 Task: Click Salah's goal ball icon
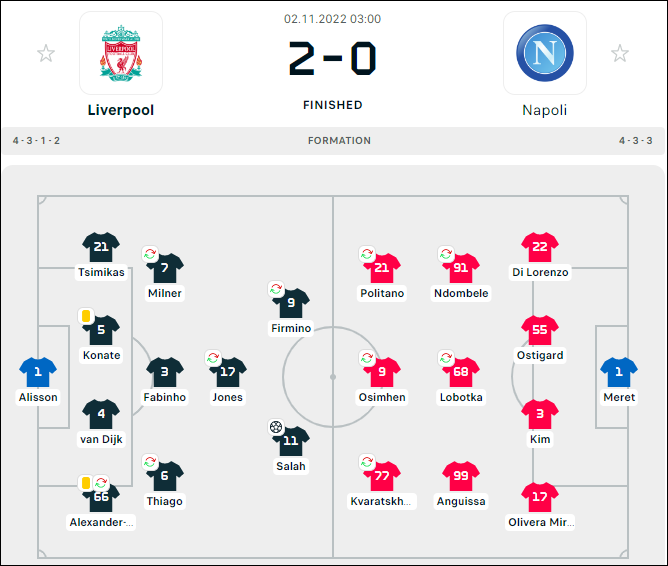[276, 426]
